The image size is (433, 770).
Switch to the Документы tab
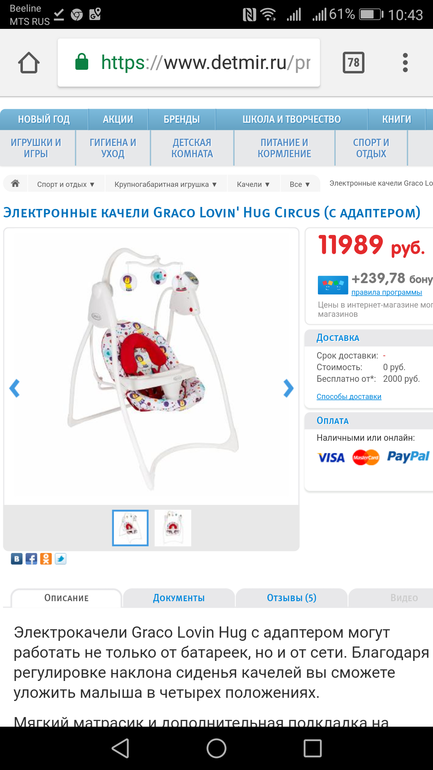click(179, 598)
